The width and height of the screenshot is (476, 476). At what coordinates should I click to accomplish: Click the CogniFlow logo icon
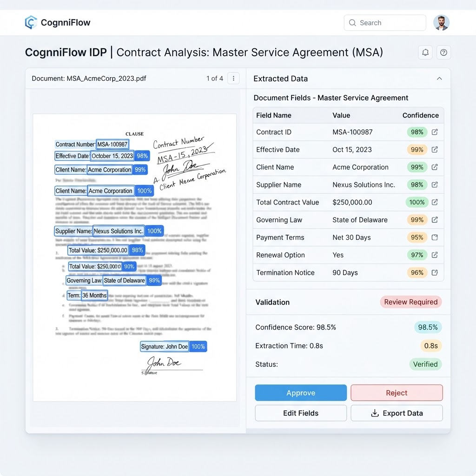pyautogui.click(x=31, y=22)
